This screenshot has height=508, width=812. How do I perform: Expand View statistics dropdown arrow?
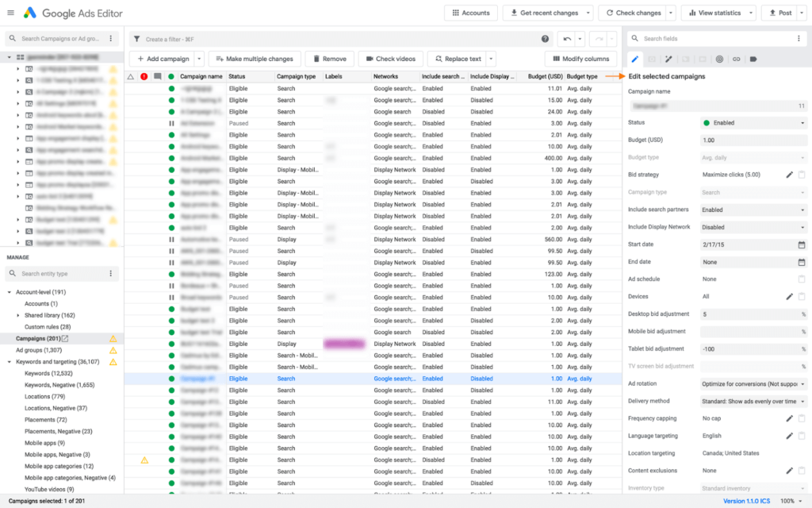click(751, 13)
